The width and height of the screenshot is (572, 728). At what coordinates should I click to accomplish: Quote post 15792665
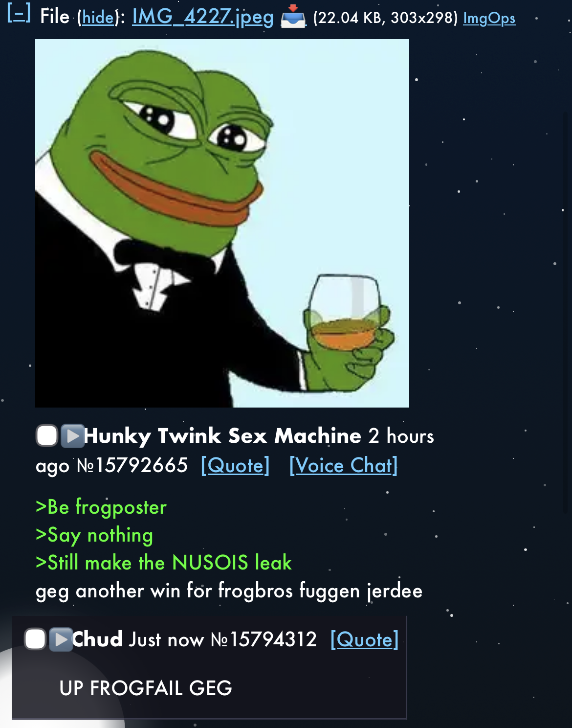coord(235,465)
